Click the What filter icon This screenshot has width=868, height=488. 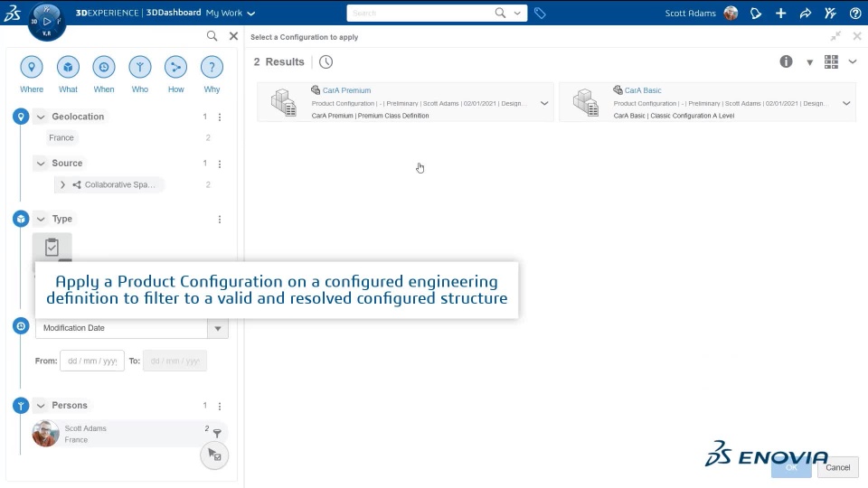(x=68, y=67)
